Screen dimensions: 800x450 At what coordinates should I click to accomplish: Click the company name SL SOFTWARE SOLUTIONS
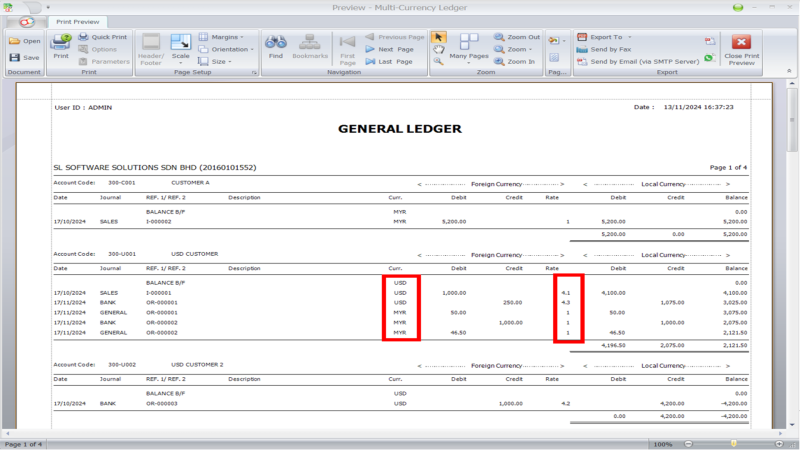pos(155,167)
